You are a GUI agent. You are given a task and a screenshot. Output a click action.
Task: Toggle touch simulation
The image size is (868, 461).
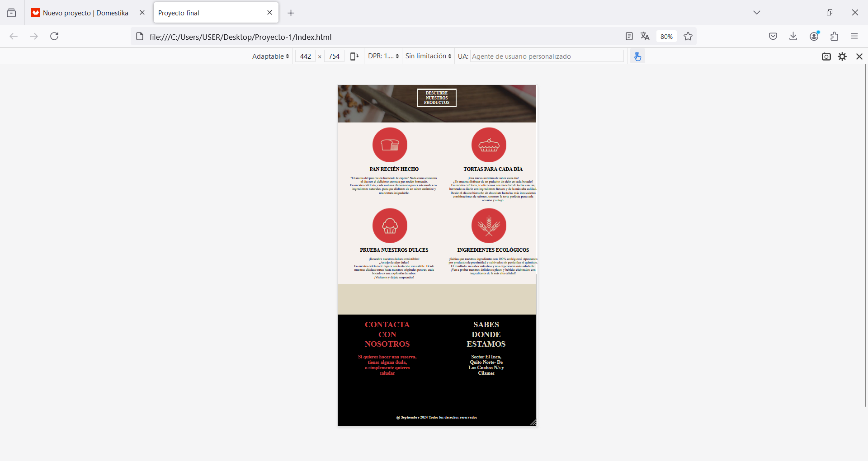tap(637, 56)
